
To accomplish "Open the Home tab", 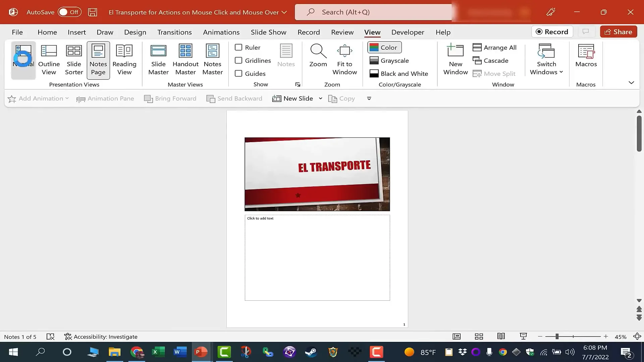I will (47, 32).
